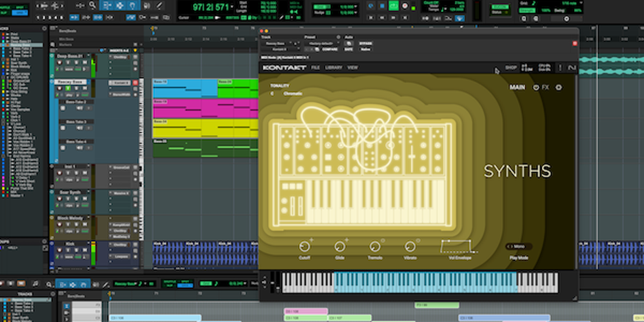Open the settings gear in Kontakt instrument
Image resolution: width=644 pixels, height=322 pixels.
[x=559, y=87]
